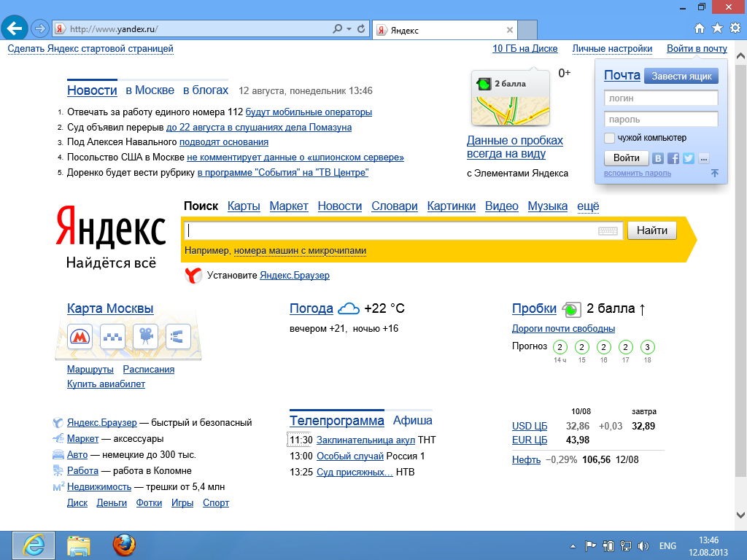Click the Facebook login icon

(673, 158)
